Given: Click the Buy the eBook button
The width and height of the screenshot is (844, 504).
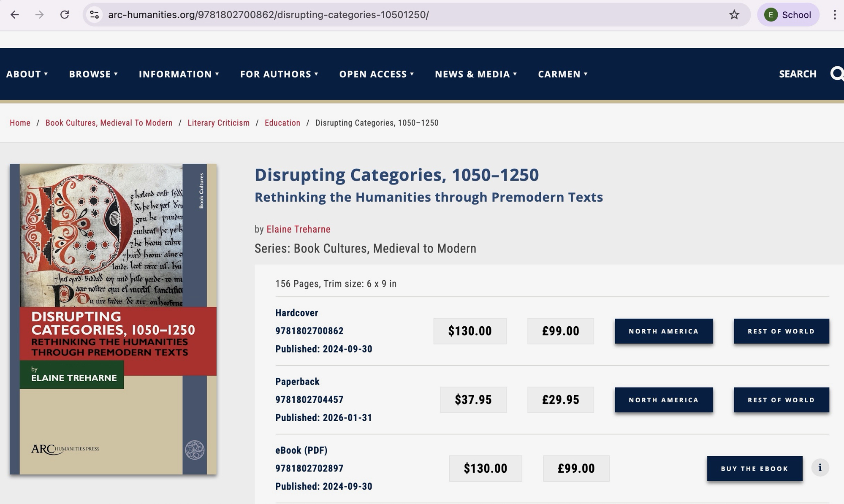Looking at the screenshot, I should [754, 469].
